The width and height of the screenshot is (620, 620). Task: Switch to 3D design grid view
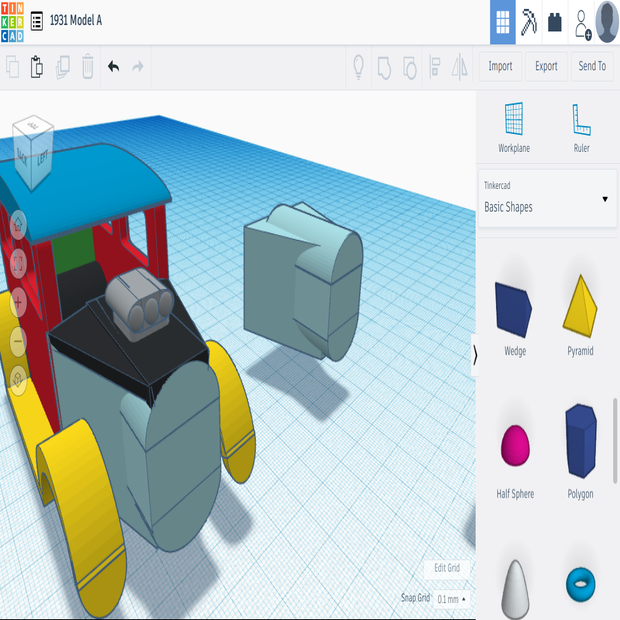pyautogui.click(x=503, y=22)
